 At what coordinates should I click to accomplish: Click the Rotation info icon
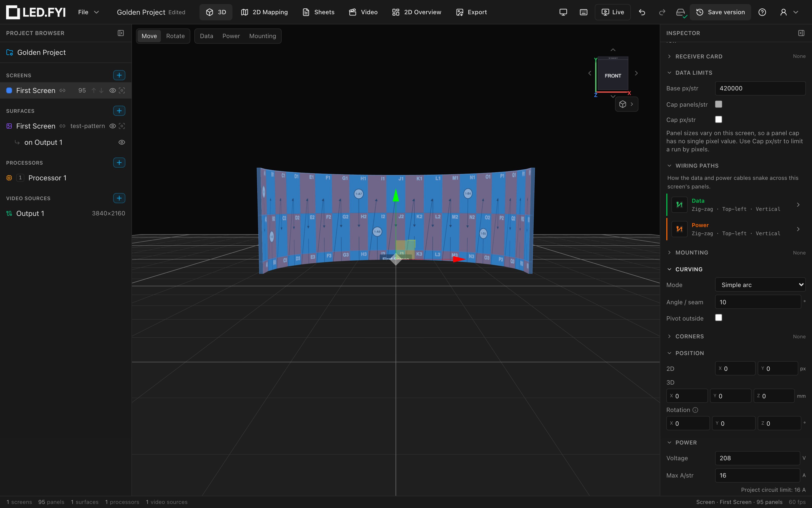point(695,410)
